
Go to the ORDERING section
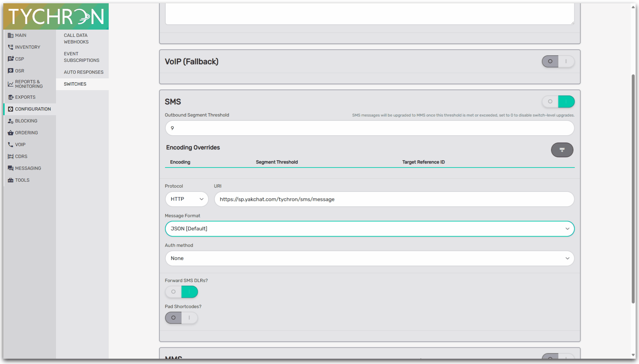point(30,133)
